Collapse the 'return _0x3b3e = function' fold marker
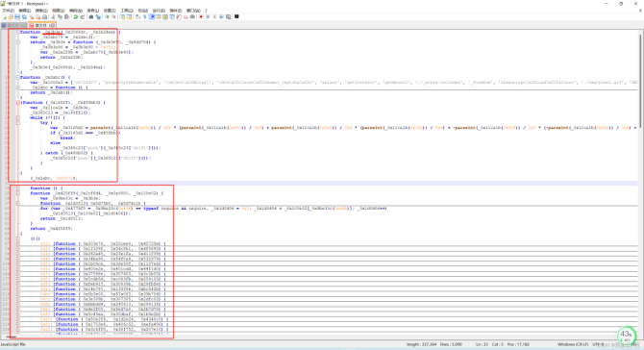Viewport: 644px width, 350px height. click(x=18, y=42)
